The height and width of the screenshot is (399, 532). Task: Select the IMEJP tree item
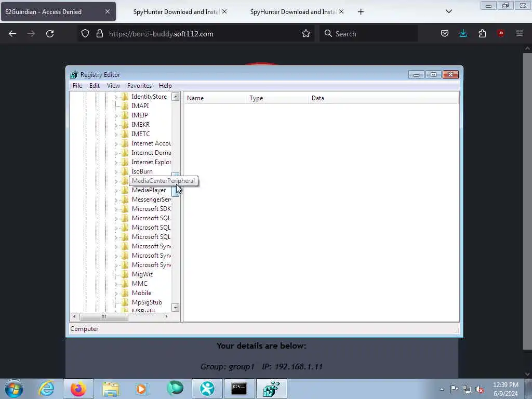139,115
